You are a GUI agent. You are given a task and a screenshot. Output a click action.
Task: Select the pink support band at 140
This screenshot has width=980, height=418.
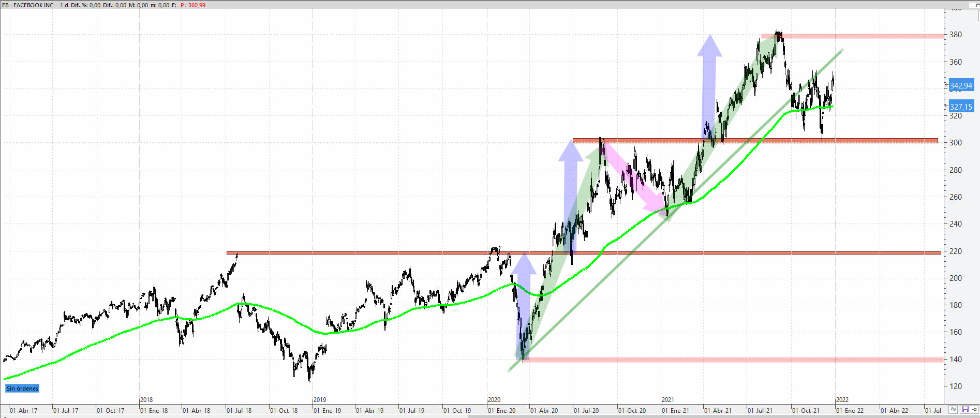tap(724, 360)
